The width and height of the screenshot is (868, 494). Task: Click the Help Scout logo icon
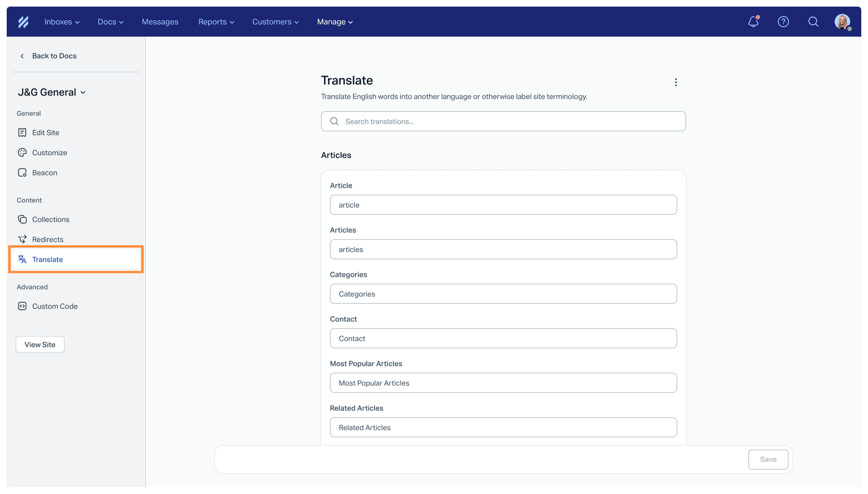[23, 22]
